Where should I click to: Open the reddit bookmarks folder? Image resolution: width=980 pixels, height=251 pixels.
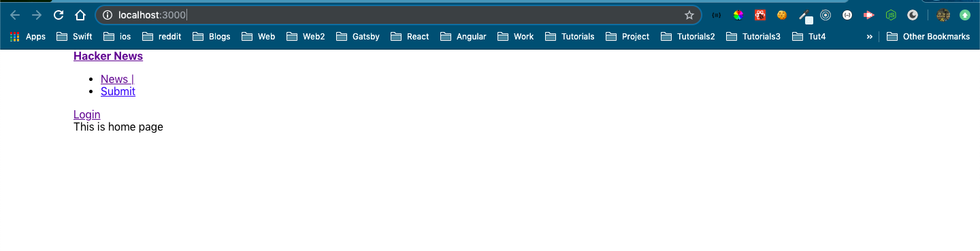click(161, 37)
